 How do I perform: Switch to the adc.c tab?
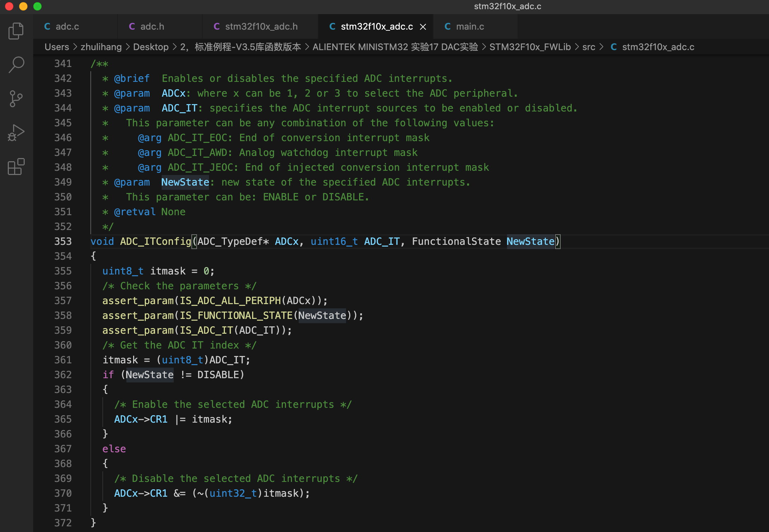click(x=67, y=27)
